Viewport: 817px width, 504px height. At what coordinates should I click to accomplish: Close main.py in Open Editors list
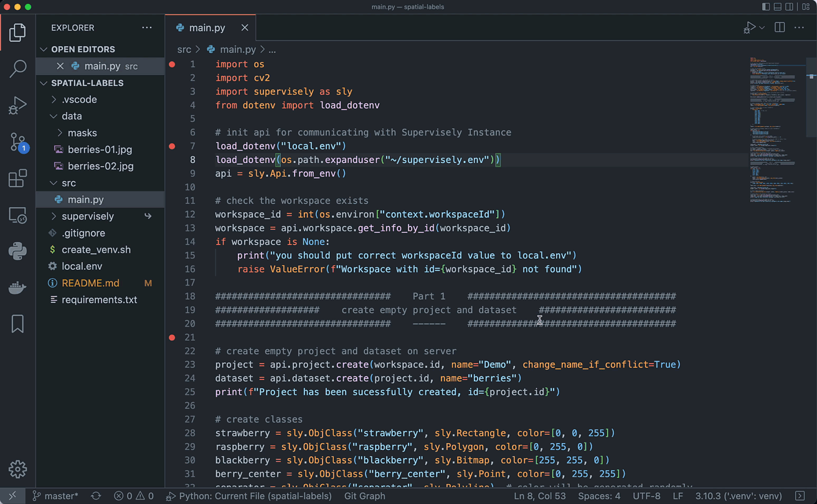(x=60, y=66)
